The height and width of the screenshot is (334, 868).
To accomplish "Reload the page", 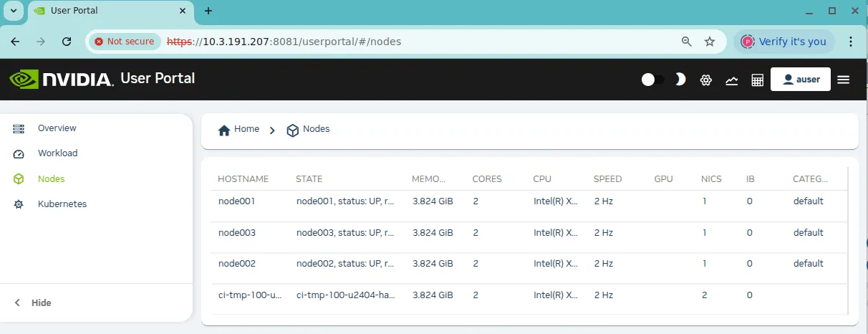I will (x=67, y=42).
